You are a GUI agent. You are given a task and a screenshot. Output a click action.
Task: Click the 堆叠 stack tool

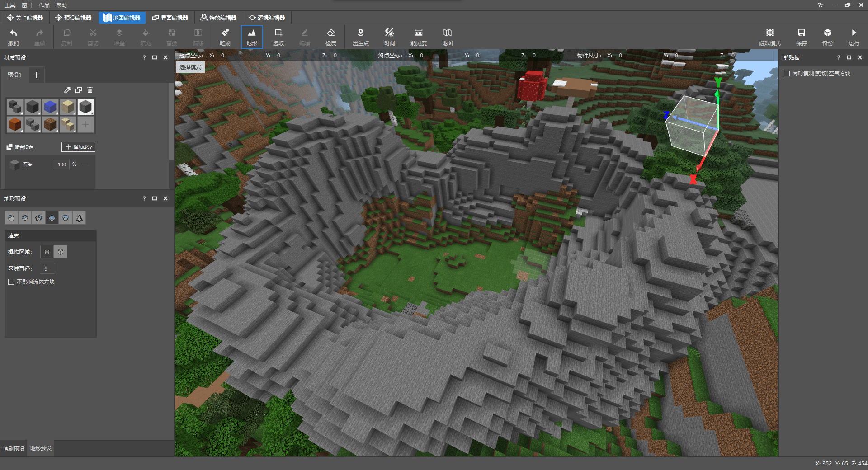click(x=119, y=37)
